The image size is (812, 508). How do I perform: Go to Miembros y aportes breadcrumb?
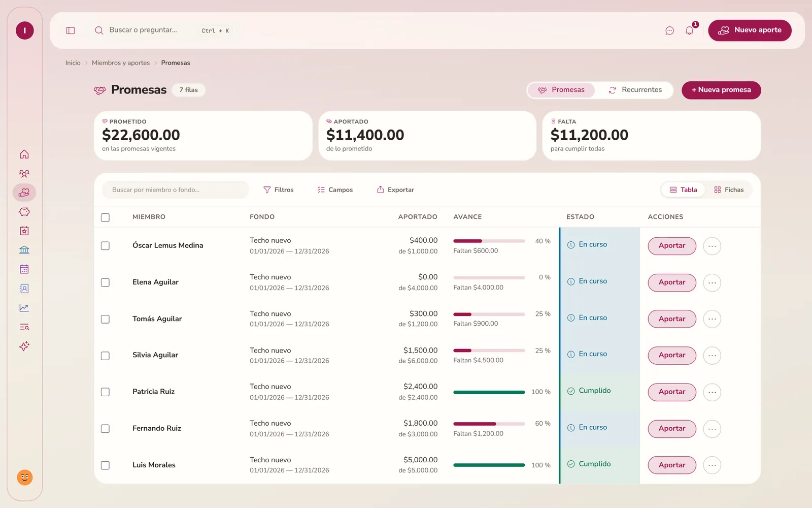121,63
